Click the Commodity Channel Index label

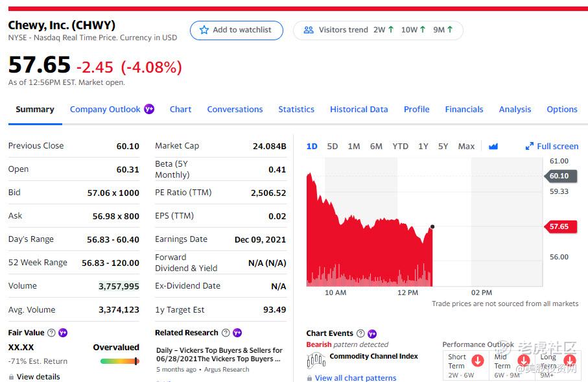coord(373,356)
